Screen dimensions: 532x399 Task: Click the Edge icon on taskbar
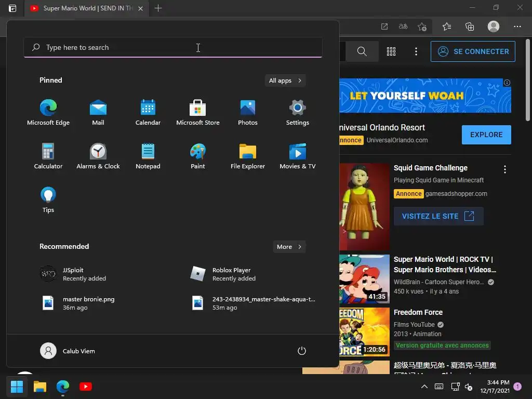click(x=63, y=387)
